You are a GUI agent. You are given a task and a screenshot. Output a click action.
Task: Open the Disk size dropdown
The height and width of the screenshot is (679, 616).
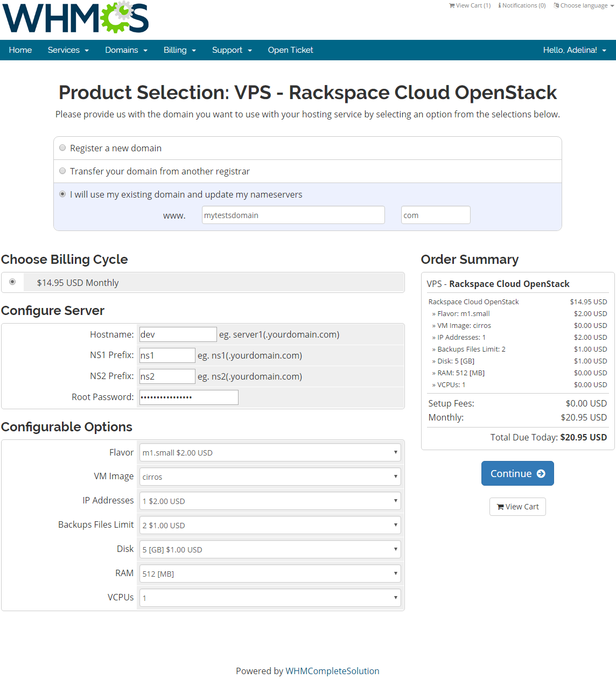[270, 549]
